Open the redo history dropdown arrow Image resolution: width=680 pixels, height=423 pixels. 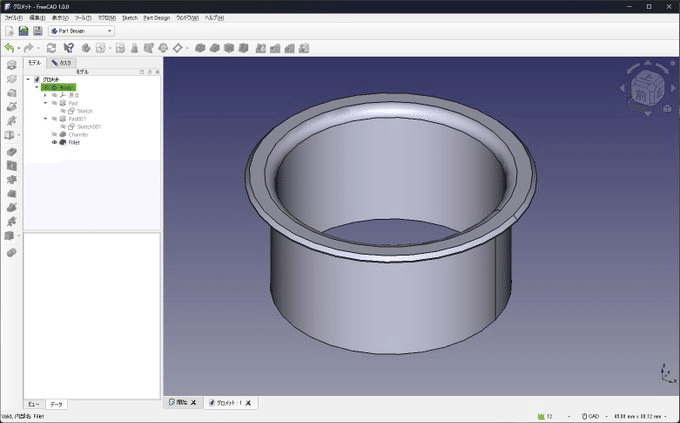(38, 48)
